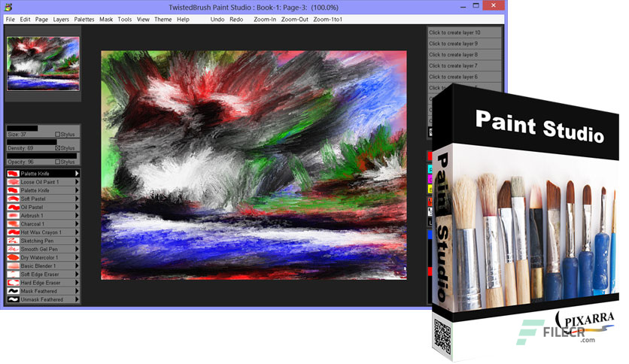629x364 pixels.
Task: Click on the painting canvas
Action: pos(254,165)
